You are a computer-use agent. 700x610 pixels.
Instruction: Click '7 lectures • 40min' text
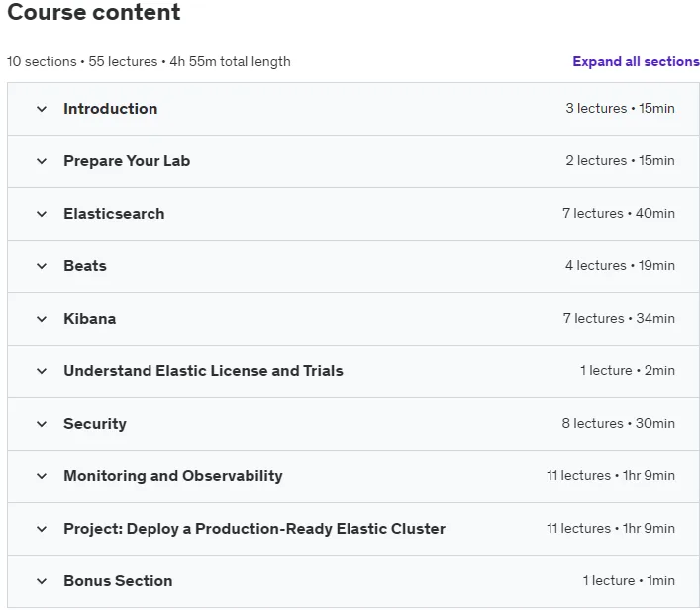pyautogui.click(x=618, y=214)
